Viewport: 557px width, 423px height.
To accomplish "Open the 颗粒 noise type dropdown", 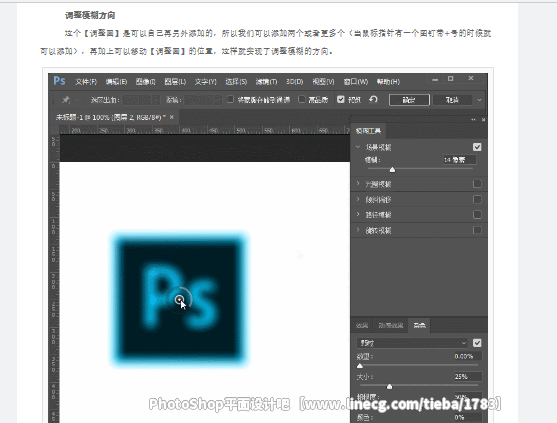I will click(x=412, y=343).
